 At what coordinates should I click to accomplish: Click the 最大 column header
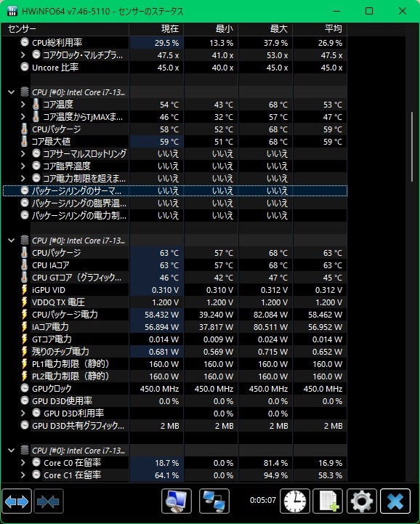265,29
